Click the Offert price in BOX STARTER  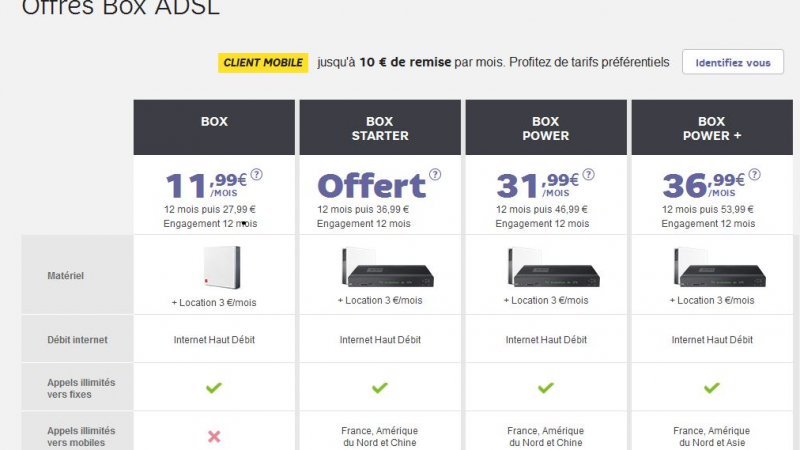pyautogui.click(x=371, y=186)
